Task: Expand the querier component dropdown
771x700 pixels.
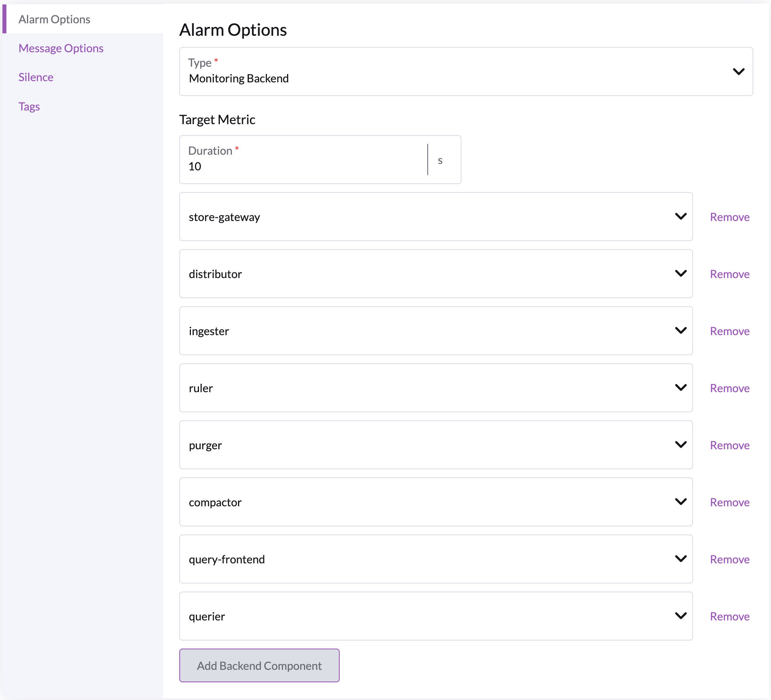Action: click(x=436, y=616)
